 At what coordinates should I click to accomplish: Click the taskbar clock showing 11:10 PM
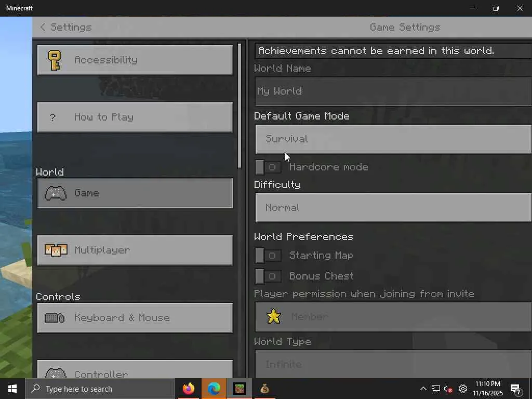point(487,389)
